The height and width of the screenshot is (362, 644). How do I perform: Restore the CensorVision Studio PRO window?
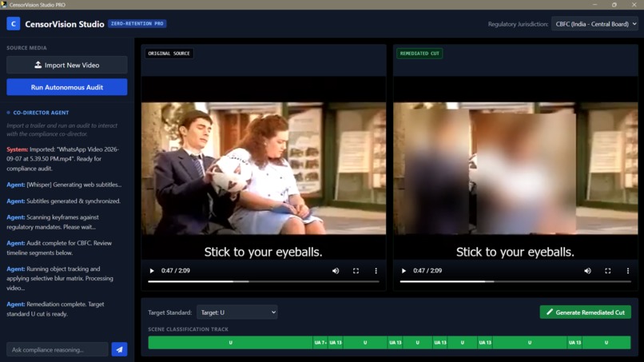pos(614,5)
